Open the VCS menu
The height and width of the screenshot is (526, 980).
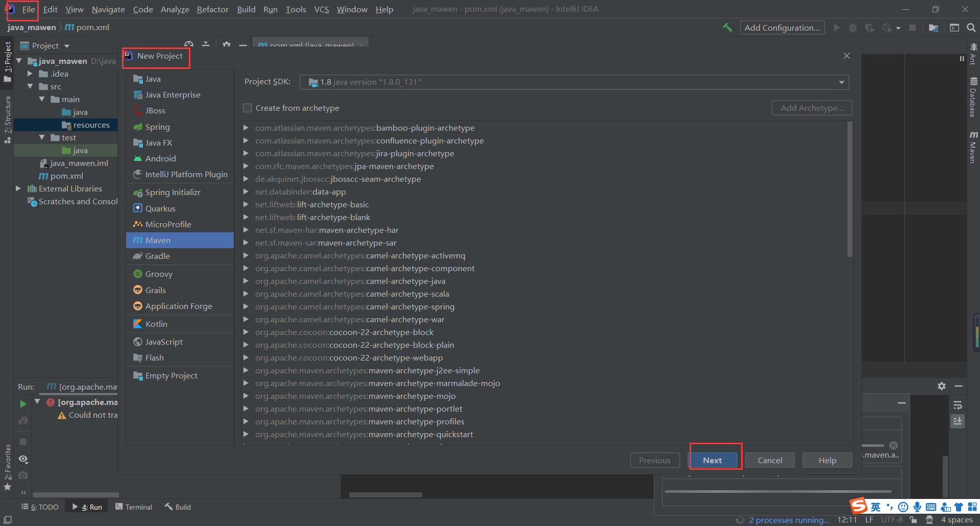[x=322, y=9]
